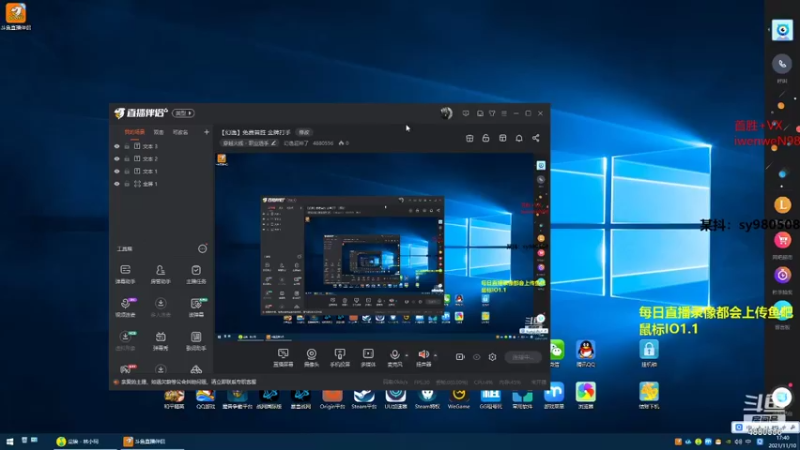Open the greyed-out download tool in the second toolbox row
This screenshot has width=800, height=450.
[x=160, y=308]
